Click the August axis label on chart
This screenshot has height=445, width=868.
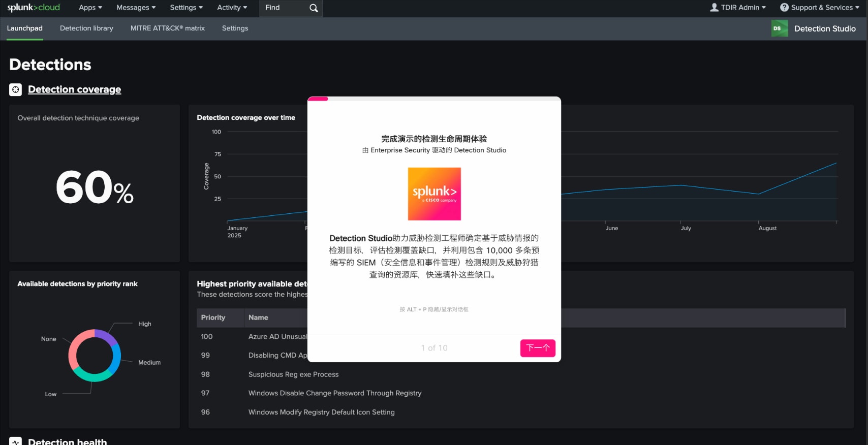[x=767, y=229]
